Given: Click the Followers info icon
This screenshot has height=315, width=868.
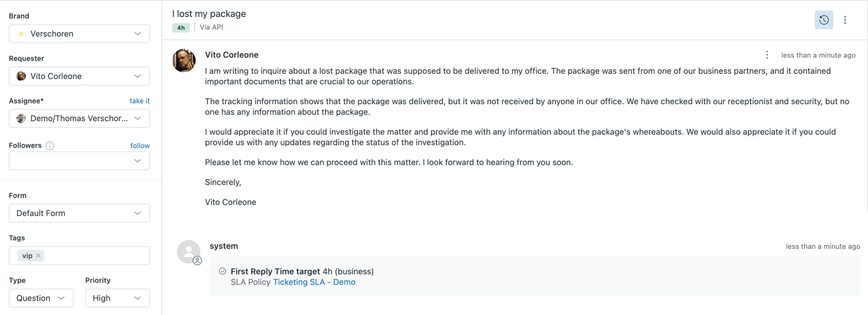Looking at the screenshot, I should coord(50,146).
